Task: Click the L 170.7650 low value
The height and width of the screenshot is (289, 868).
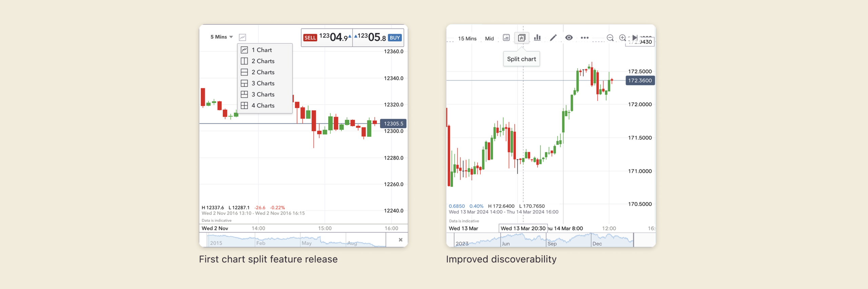Action: point(532,206)
